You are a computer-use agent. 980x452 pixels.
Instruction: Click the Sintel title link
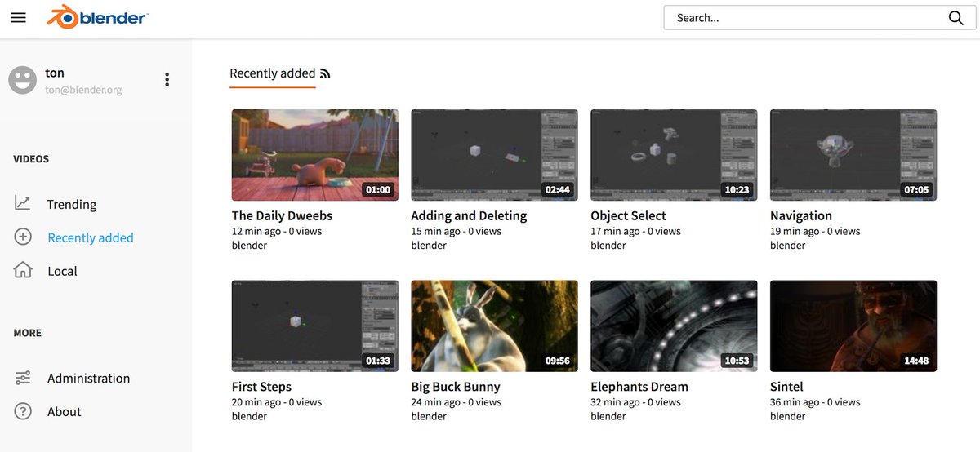click(x=786, y=387)
